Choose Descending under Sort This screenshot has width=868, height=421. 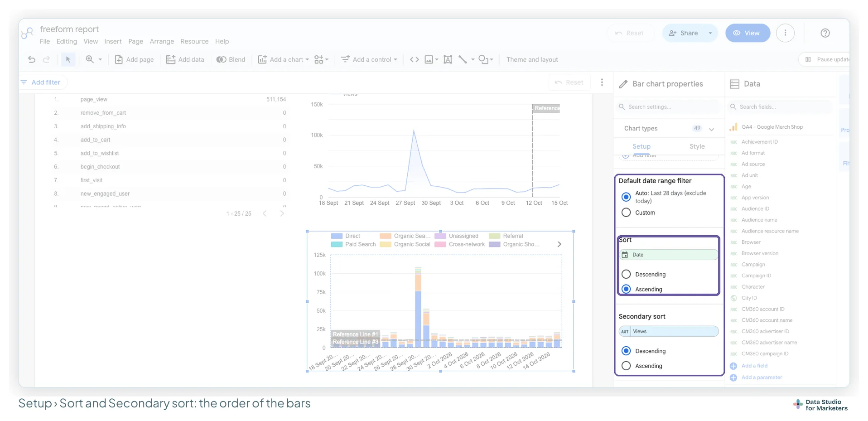tap(626, 274)
